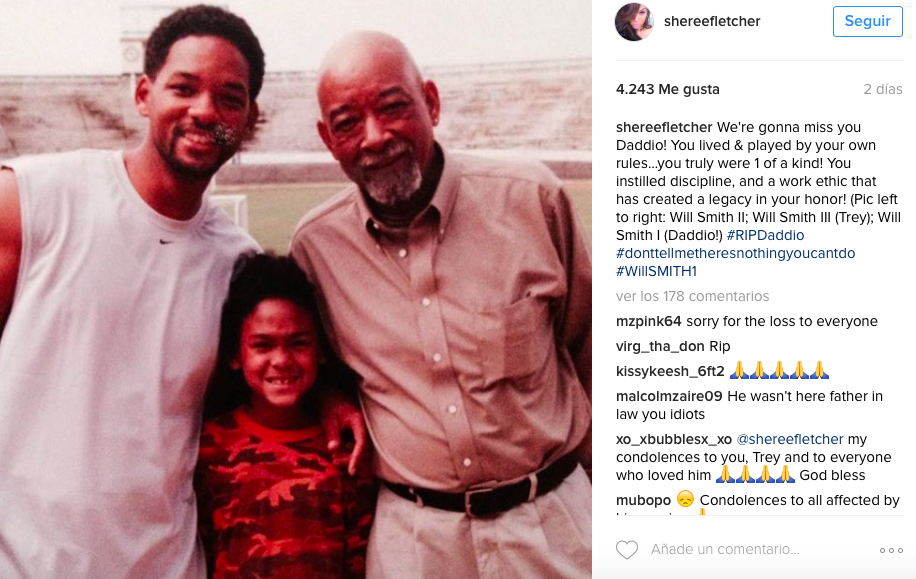Screen dimensions: 916x579
Task: Click the heart like icon
Action: click(627, 550)
